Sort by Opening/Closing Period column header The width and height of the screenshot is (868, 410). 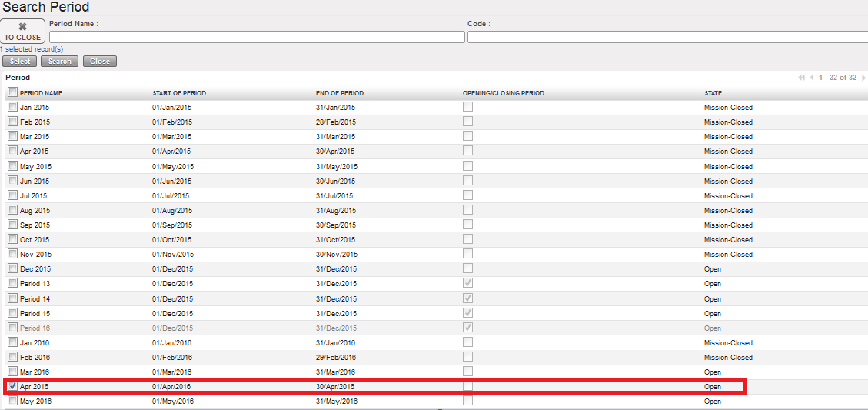(504, 94)
